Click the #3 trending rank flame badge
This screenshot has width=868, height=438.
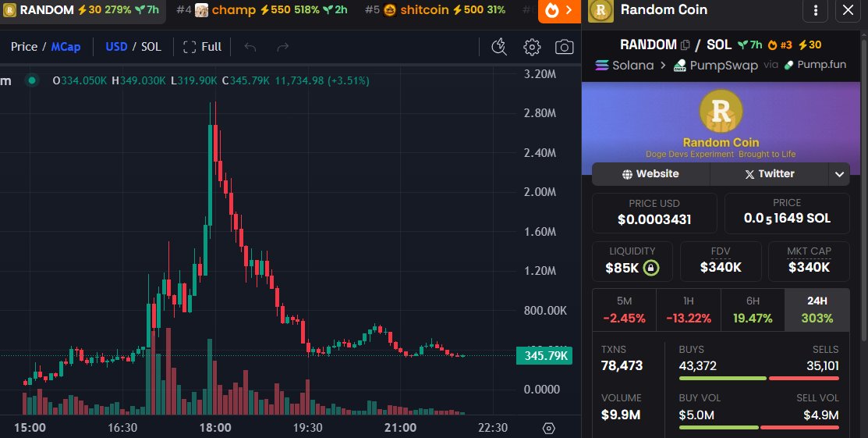click(x=780, y=45)
